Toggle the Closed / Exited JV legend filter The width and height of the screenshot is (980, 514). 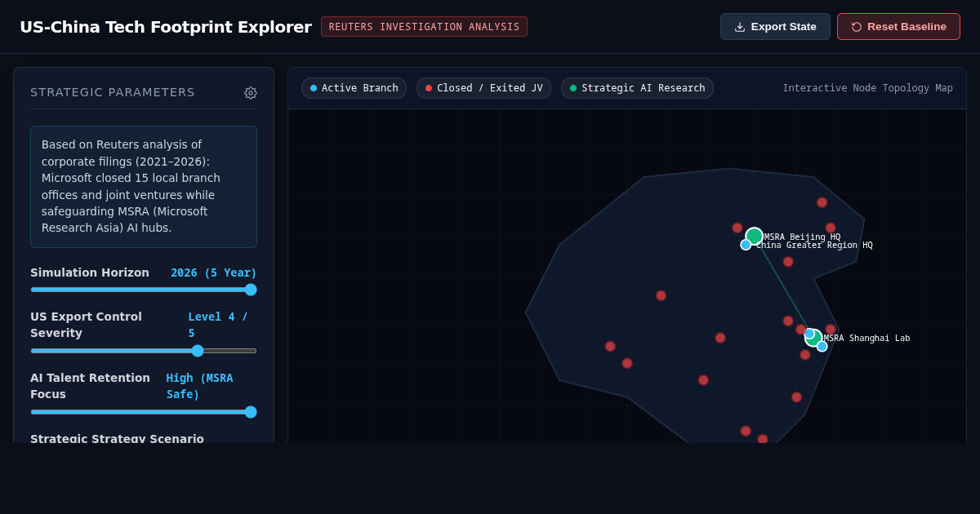coord(483,88)
